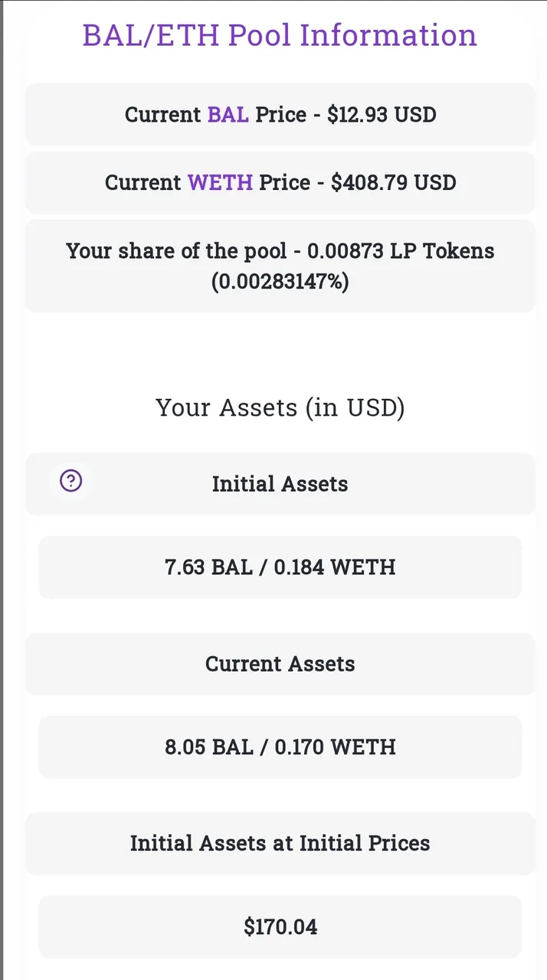Tap the Initial Assets label
547x980 pixels.
coord(280,484)
